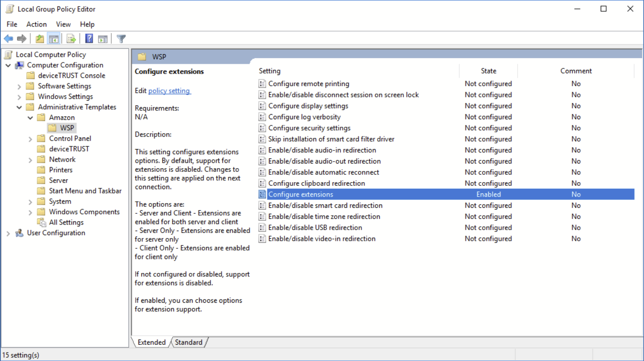Viewport: 644px width, 361px height.
Task: Select the Enable/disable USB redirection setting
Action: tap(315, 227)
